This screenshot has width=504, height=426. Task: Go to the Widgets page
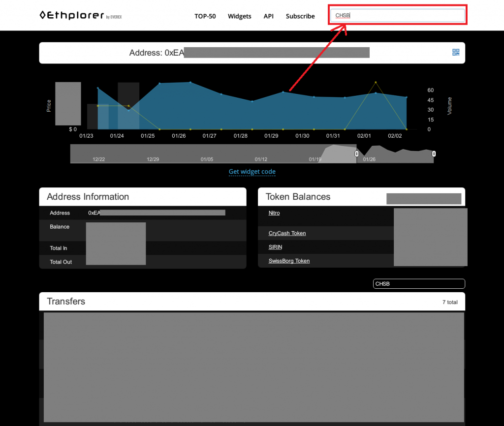(239, 16)
